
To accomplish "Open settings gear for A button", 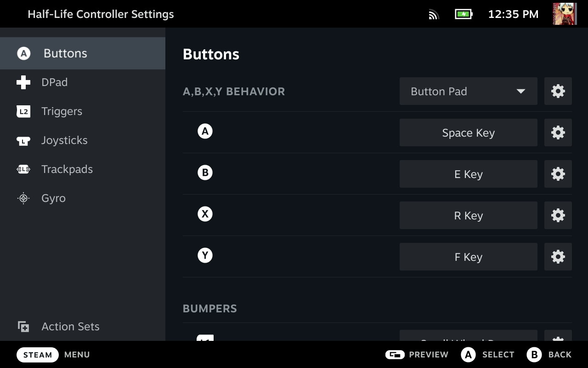I will 558,132.
